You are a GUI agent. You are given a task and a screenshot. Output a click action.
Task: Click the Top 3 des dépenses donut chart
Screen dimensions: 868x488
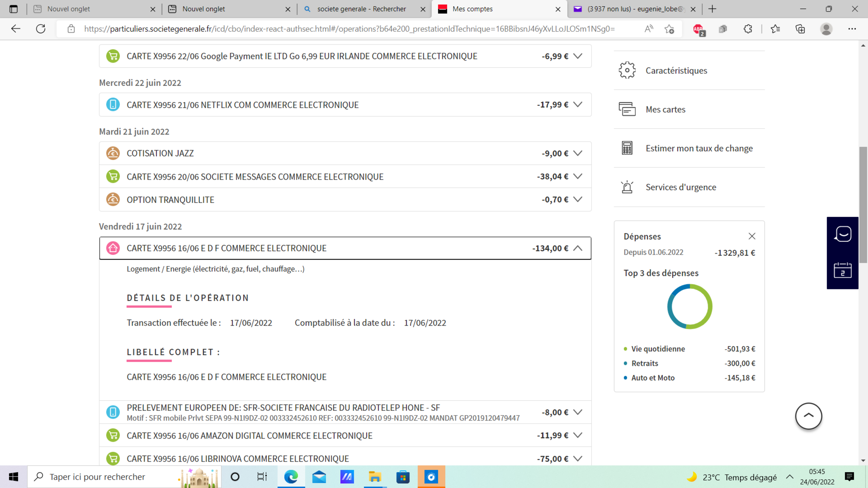click(689, 306)
